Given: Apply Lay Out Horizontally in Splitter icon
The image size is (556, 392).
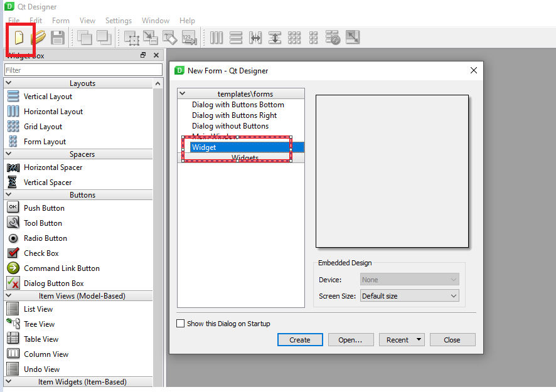Looking at the screenshot, I should (x=255, y=38).
